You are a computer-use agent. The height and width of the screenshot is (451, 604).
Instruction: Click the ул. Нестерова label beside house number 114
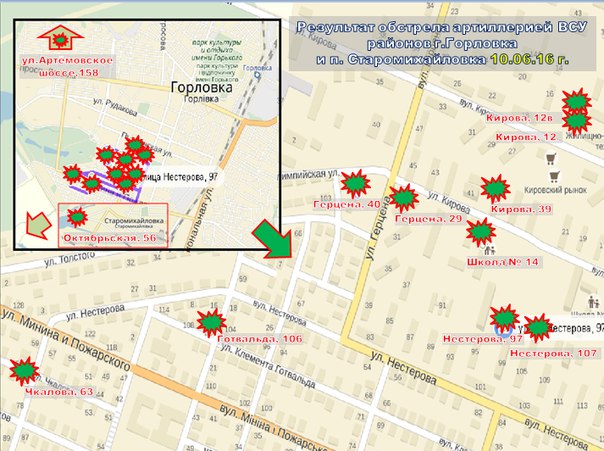click(x=95, y=313)
